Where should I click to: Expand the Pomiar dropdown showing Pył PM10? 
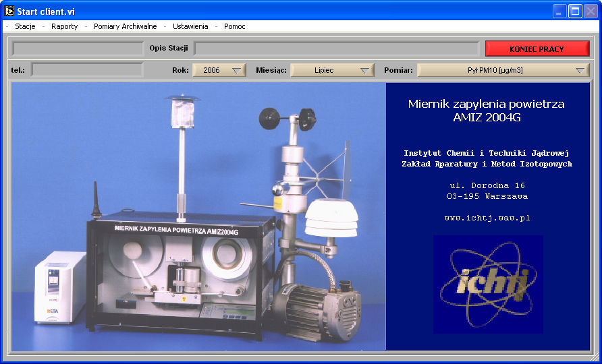[503, 70]
